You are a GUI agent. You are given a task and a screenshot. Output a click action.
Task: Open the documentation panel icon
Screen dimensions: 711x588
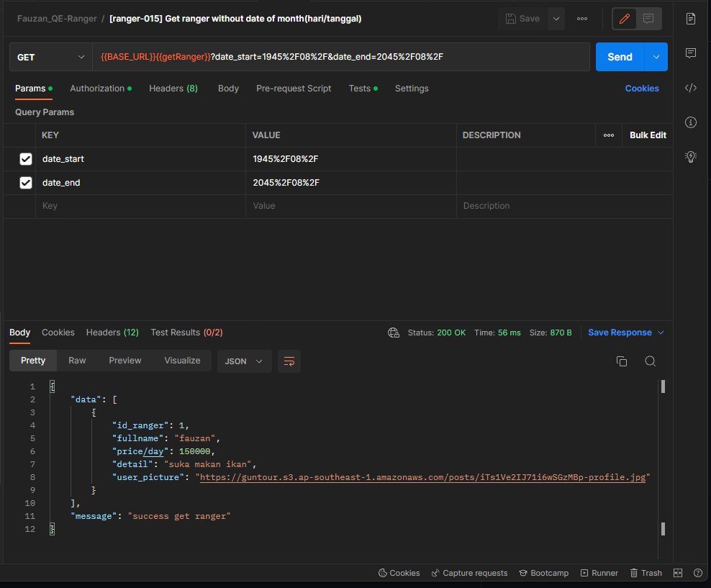click(690, 19)
